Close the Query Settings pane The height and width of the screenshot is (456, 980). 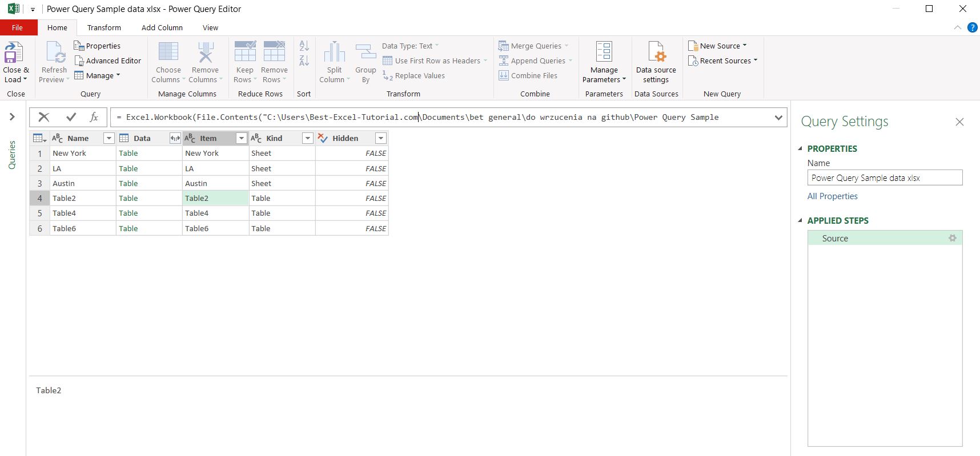click(959, 122)
